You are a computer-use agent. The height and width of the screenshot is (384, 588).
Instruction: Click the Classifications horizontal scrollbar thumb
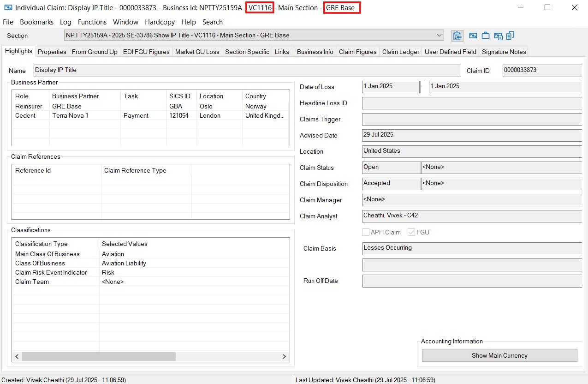tap(99, 356)
